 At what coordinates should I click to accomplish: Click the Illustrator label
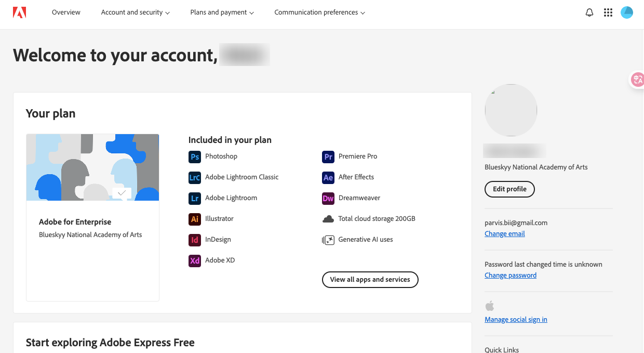point(219,219)
